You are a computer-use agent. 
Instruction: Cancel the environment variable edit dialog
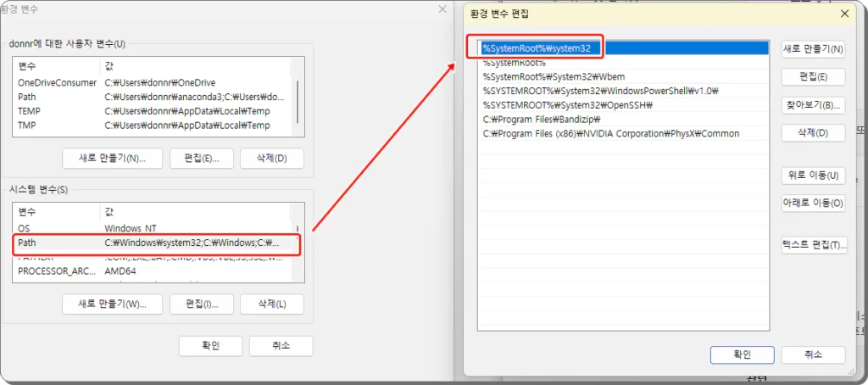812,354
